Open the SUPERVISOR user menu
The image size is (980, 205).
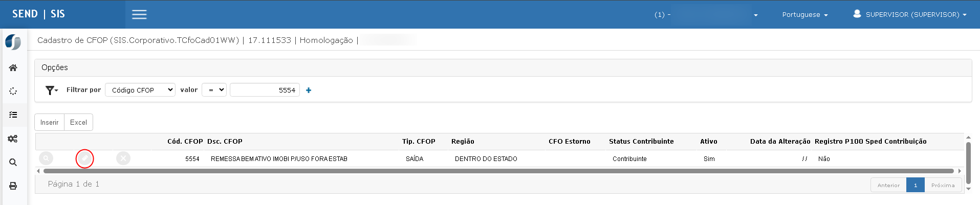910,14
